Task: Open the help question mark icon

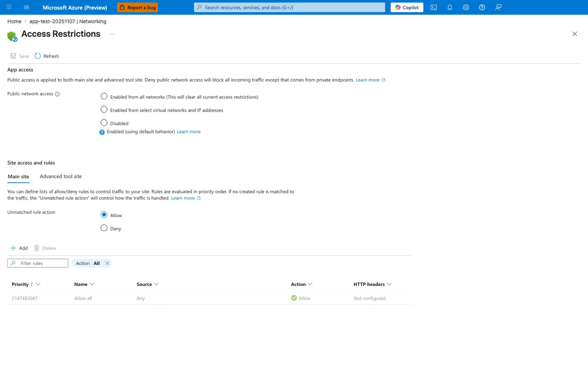Action: click(482, 7)
